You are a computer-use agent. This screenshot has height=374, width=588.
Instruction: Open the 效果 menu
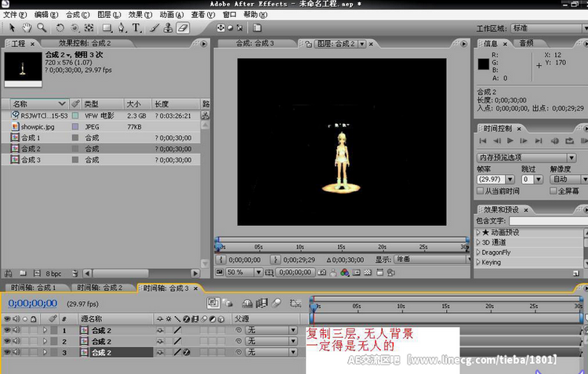point(140,15)
